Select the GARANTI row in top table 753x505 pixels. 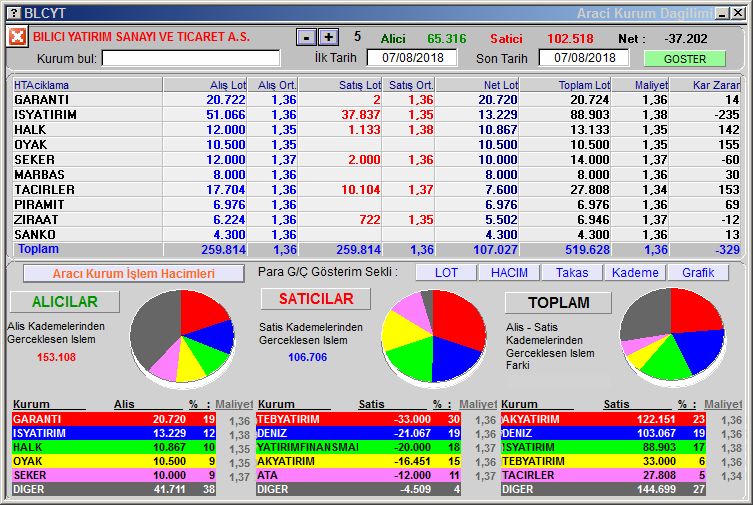click(376, 100)
